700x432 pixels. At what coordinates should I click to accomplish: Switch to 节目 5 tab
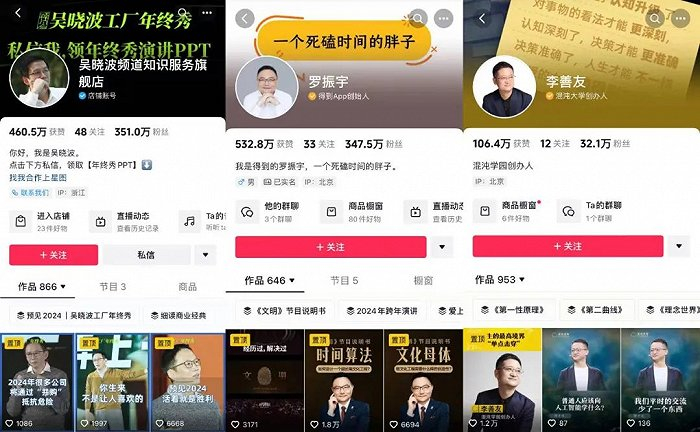point(344,280)
